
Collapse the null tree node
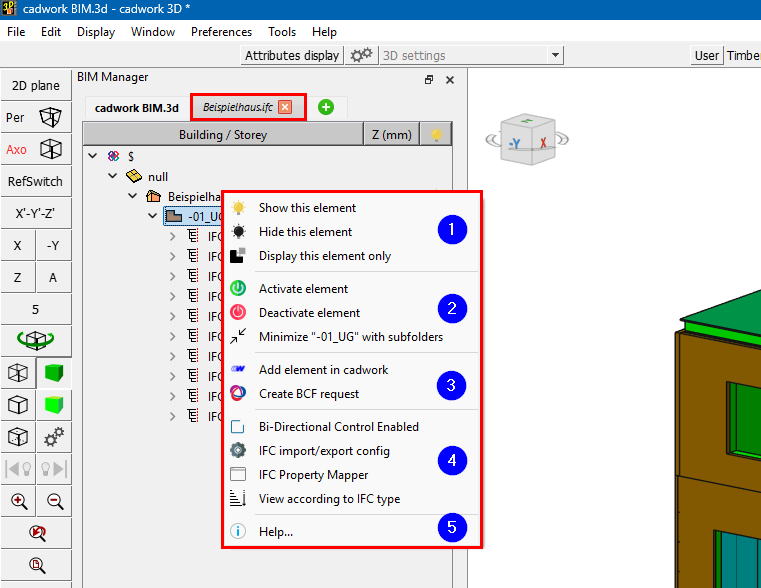112,176
